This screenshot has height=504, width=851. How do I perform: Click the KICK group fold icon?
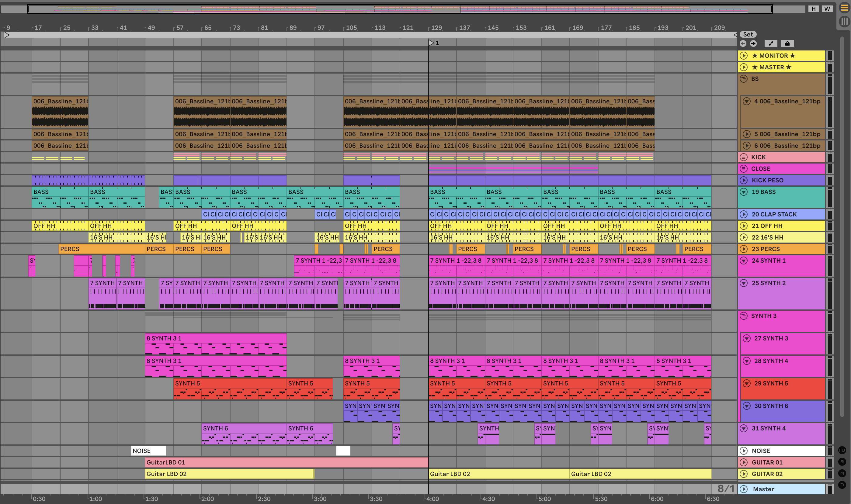pyautogui.click(x=744, y=157)
